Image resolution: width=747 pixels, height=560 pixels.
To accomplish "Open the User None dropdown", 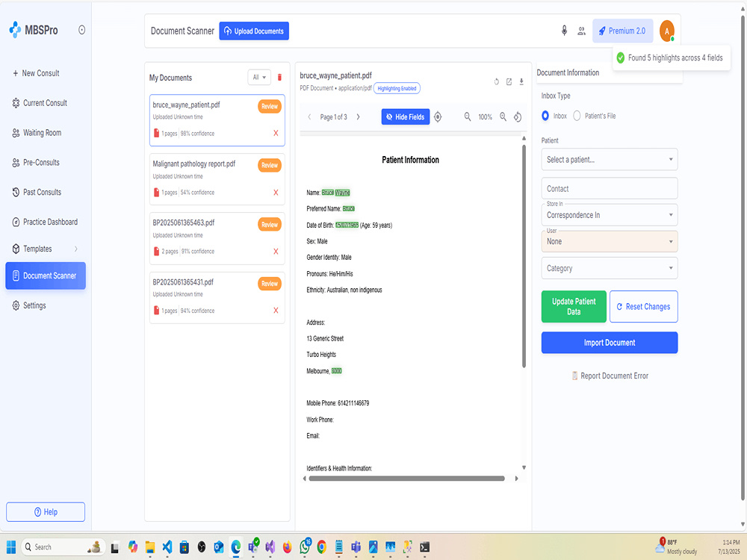I will click(610, 241).
